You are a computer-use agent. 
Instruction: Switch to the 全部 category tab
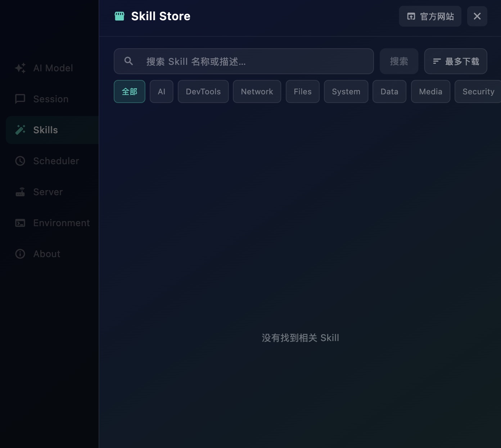coord(129,91)
